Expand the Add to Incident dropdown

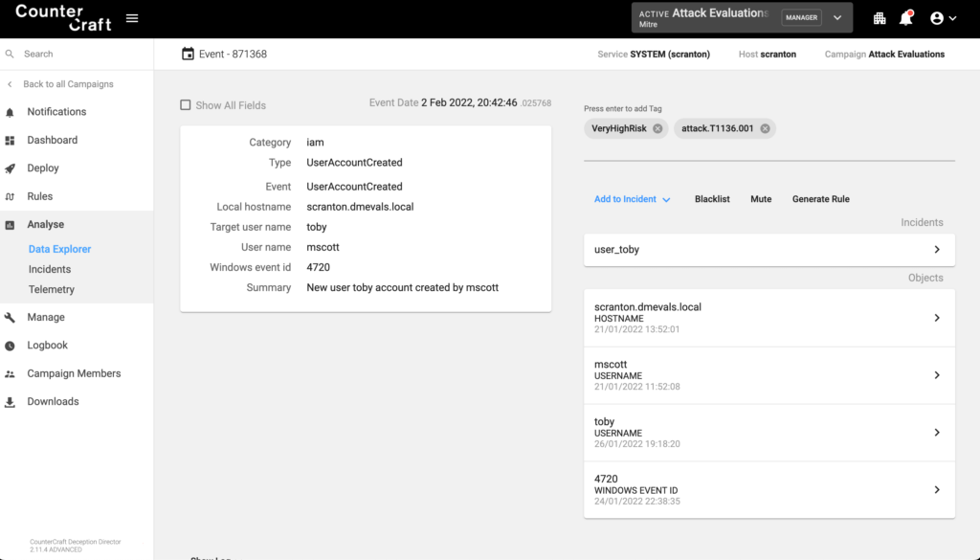(x=633, y=199)
